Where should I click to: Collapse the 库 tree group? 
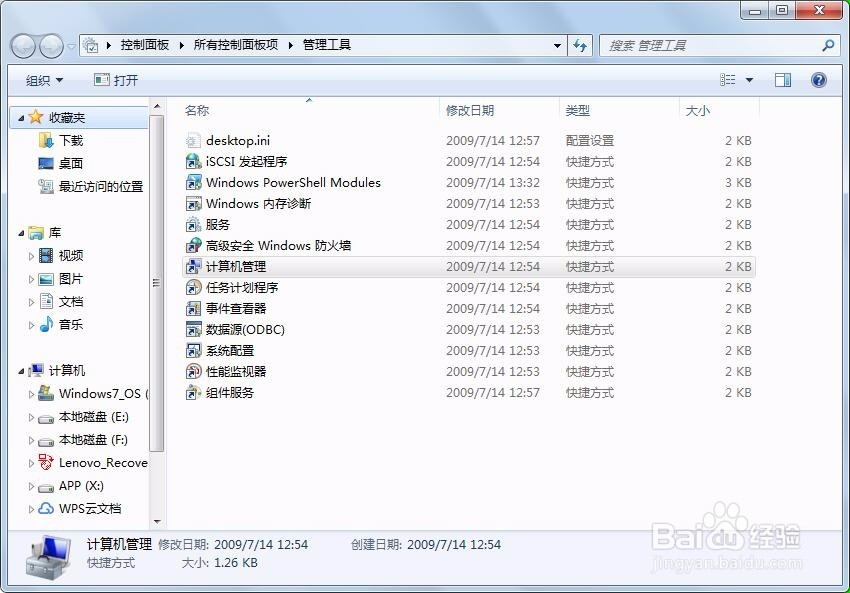tap(21, 234)
